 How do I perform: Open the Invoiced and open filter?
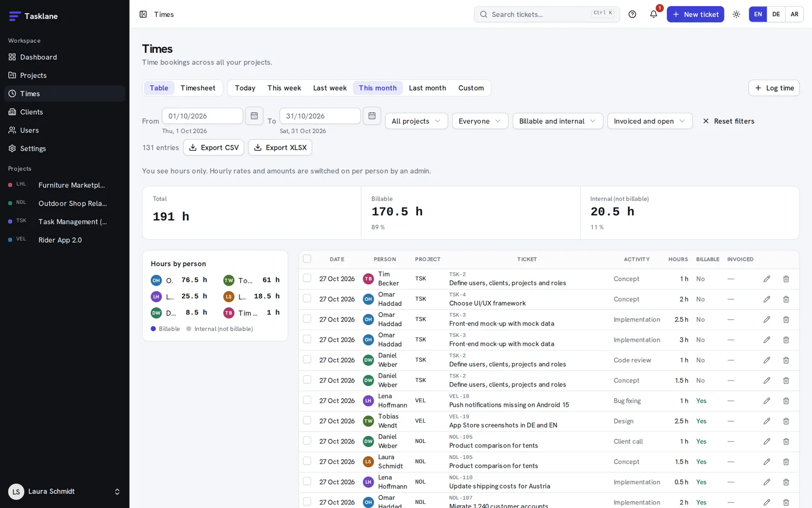pyautogui.click(x=650, y=121)
